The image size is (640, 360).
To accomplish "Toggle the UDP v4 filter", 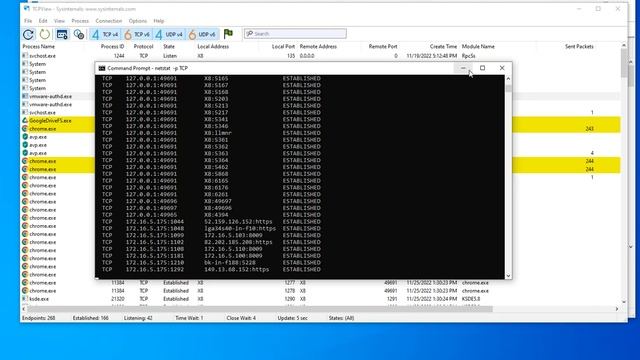I will pos(169,34).
